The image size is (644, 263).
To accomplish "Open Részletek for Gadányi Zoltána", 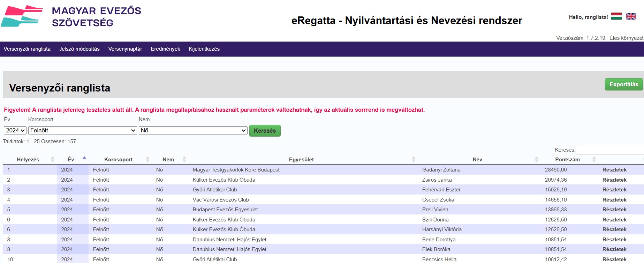I will click(614, 170).
